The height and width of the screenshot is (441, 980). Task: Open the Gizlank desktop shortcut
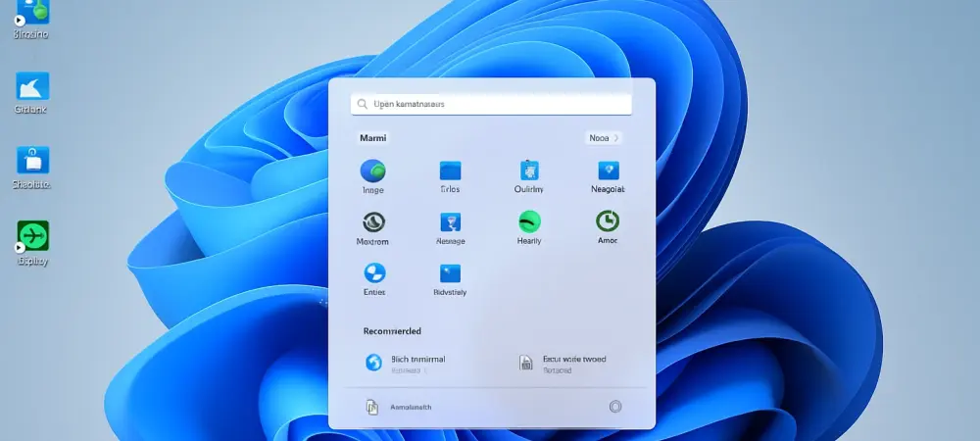[32, 86]
